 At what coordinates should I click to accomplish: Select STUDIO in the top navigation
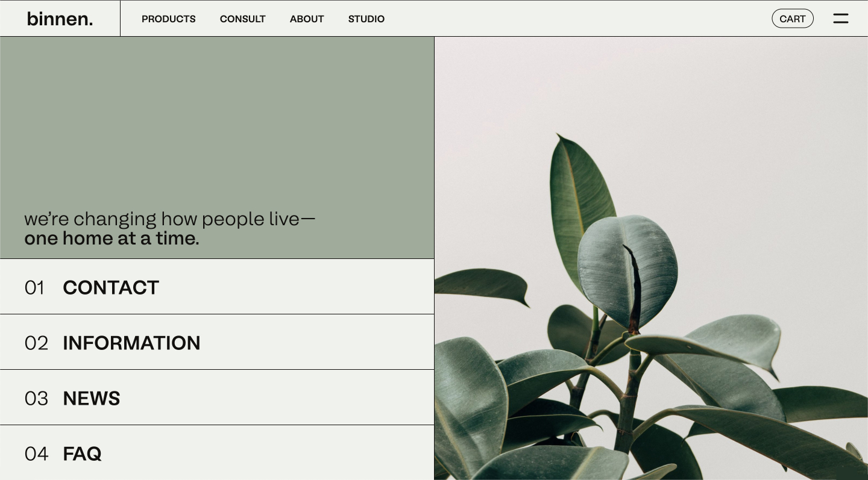[x=366, y=19]
